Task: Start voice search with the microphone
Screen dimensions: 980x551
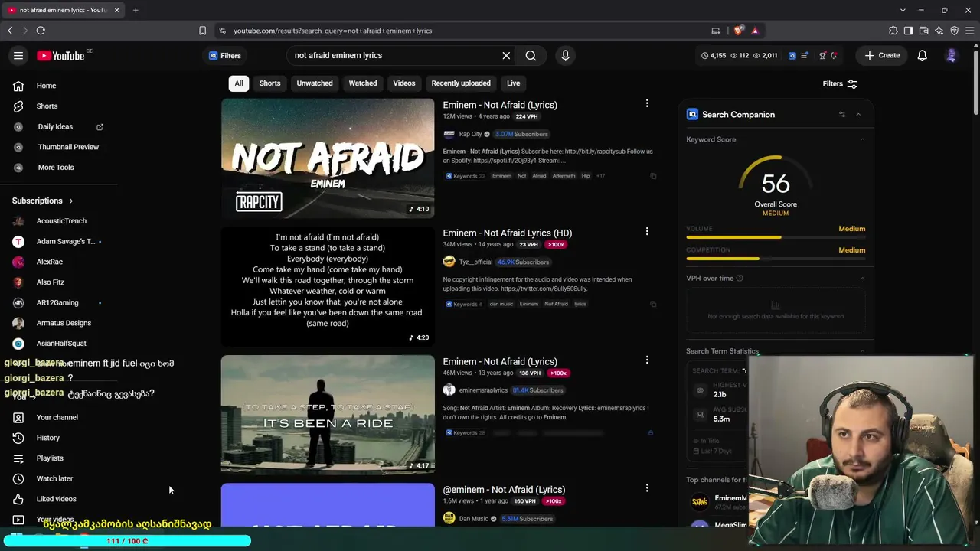Action: coord(565,55)
